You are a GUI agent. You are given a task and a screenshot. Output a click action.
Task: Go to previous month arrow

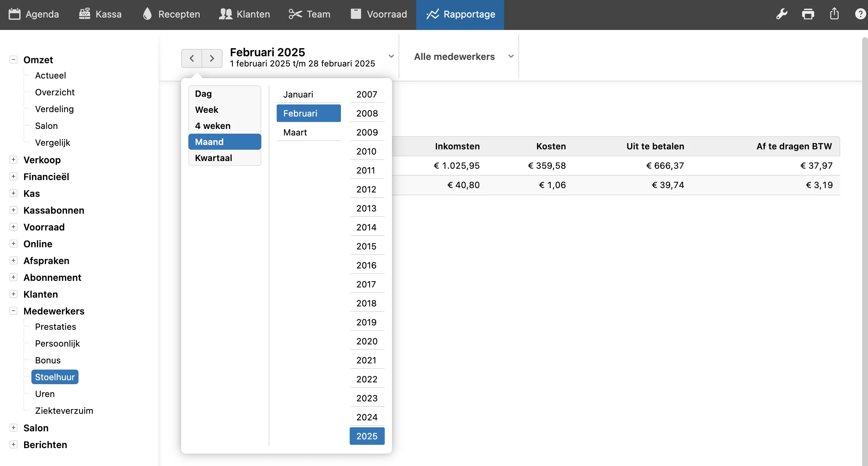click(x=192, y=58)
